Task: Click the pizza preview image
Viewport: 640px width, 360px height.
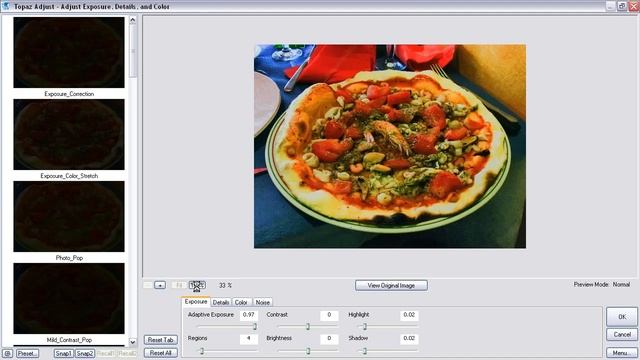Action: point(390,146)
